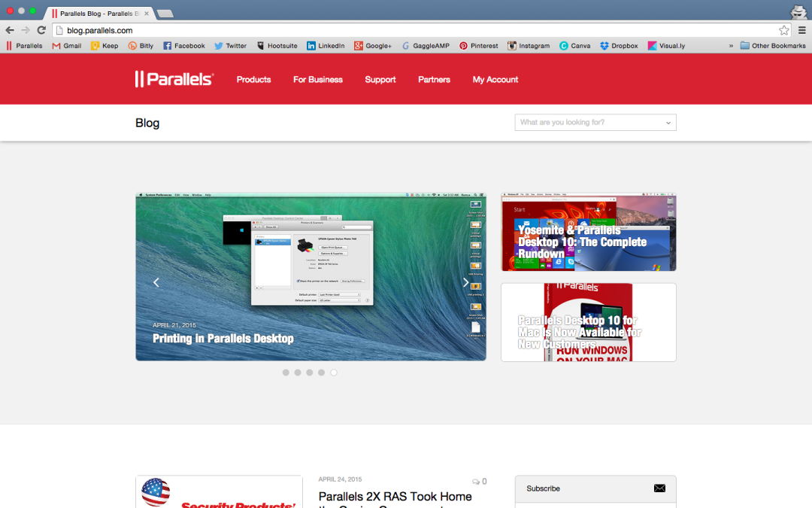This screenshot has height=508, width=812.
Task: Open the Support menu
Action: [380, 79]
